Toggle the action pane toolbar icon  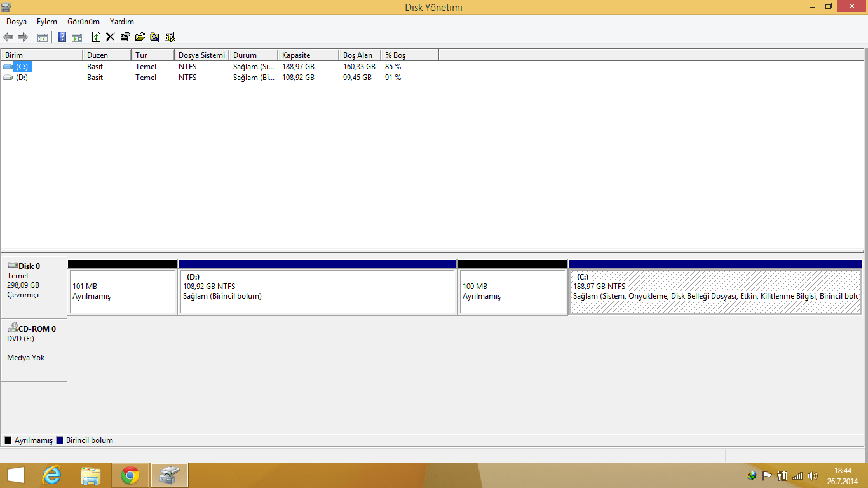click(77, 37)
